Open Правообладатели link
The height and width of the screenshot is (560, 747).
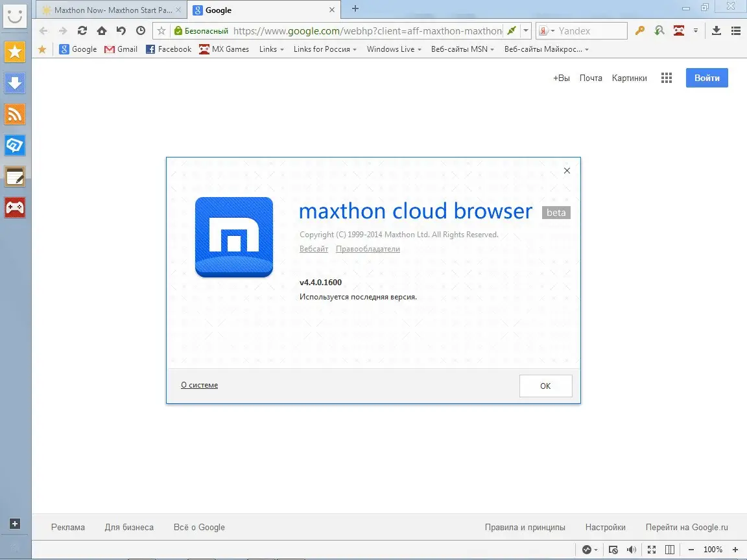(368, 249)
